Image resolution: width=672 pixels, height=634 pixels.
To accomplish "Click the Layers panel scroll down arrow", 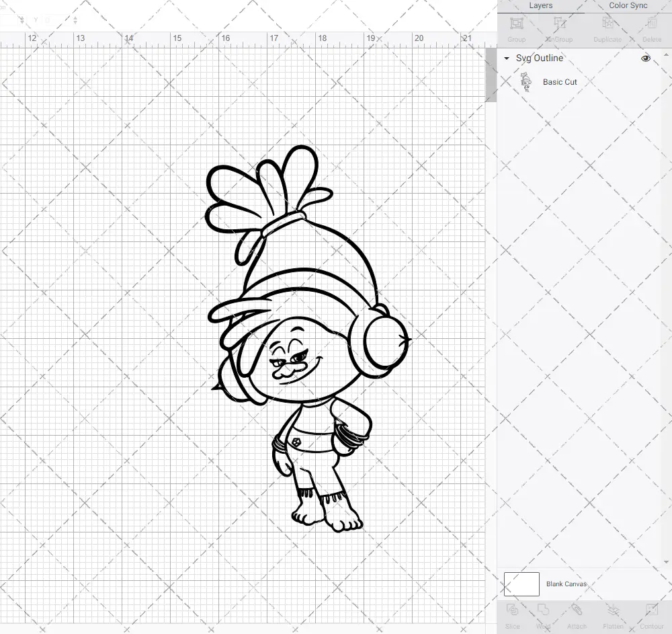I will pyautogui.click(x=665, y=562).
